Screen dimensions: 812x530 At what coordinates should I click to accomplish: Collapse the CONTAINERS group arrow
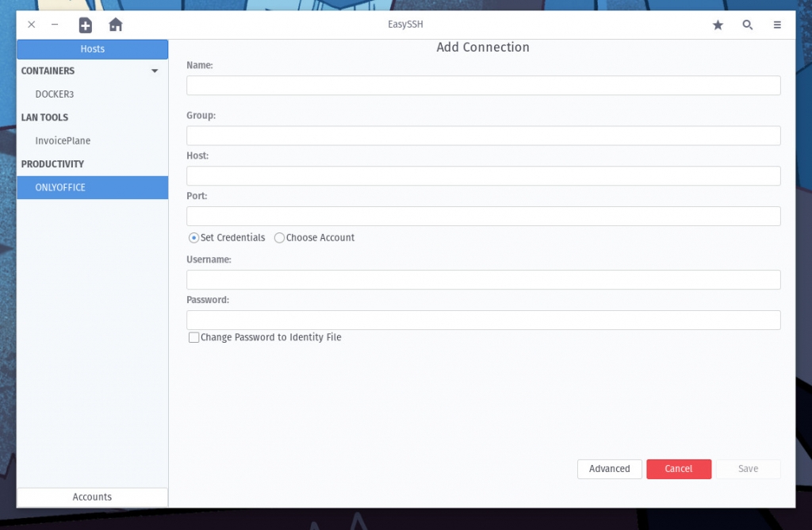click(154, 71)
